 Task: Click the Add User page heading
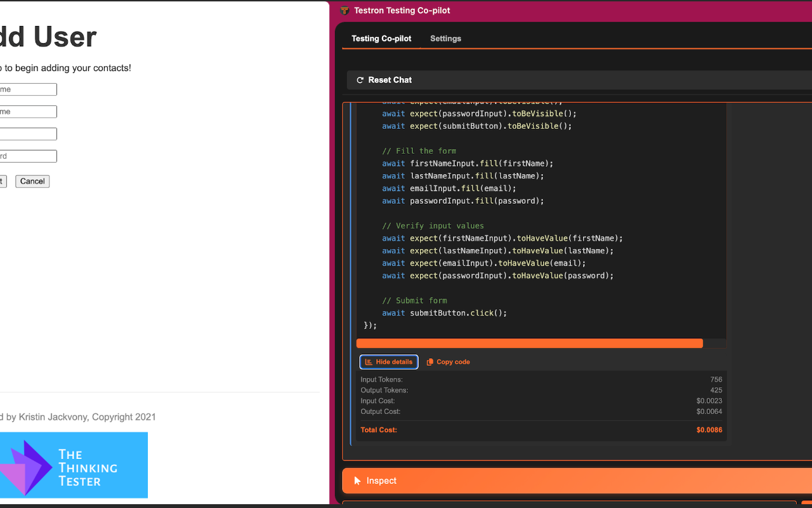48,37
